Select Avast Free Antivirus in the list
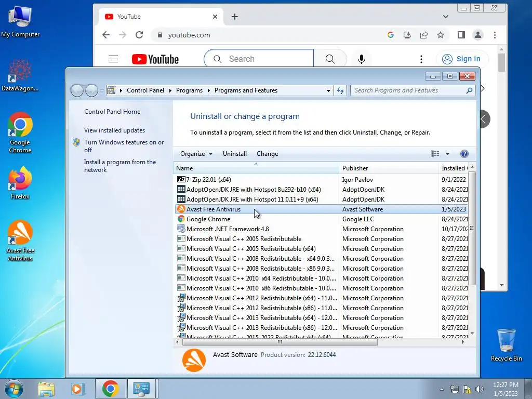The image size is (532, 399). coord(321,209)
